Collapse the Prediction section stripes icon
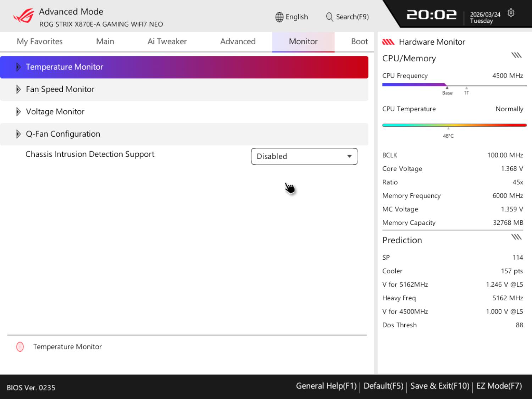This screenshot has width=532, height=399. [516, 237]
